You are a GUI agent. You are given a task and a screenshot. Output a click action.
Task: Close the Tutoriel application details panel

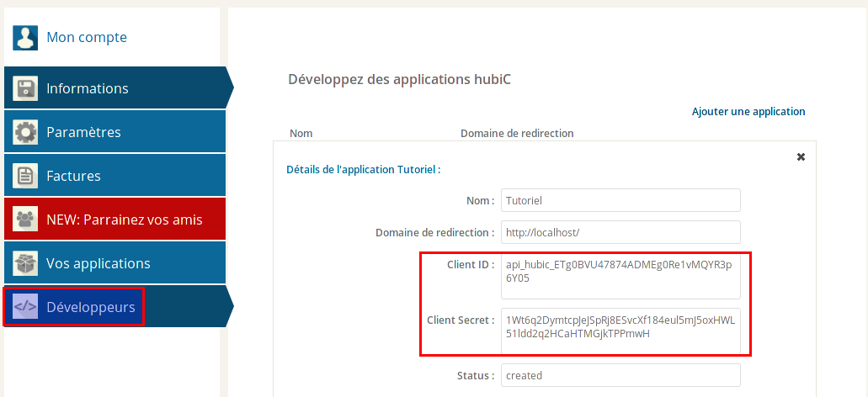tap(801, 156)
